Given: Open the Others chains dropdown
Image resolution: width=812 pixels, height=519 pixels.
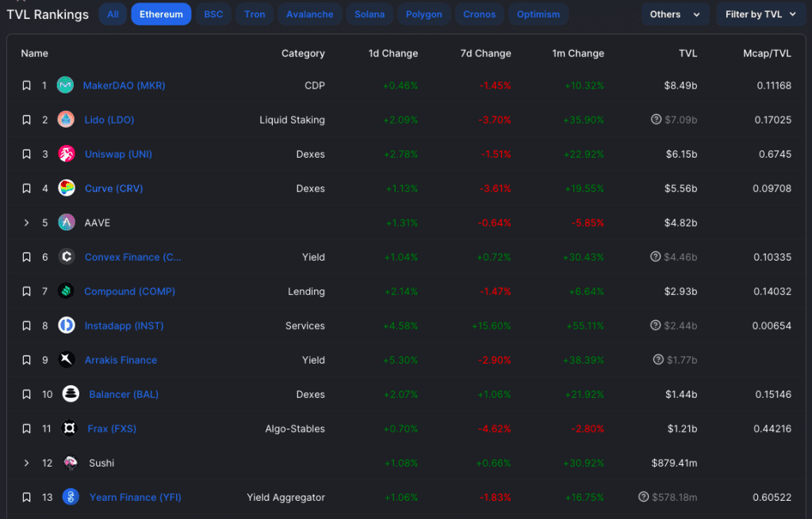Looking at the screenshot, I should (x=675, y=14).
